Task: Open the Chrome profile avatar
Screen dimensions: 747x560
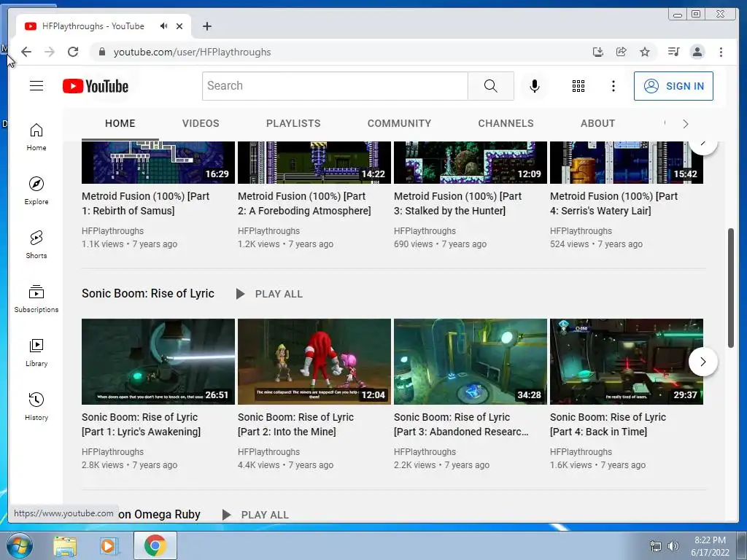Action: (697, 52)
